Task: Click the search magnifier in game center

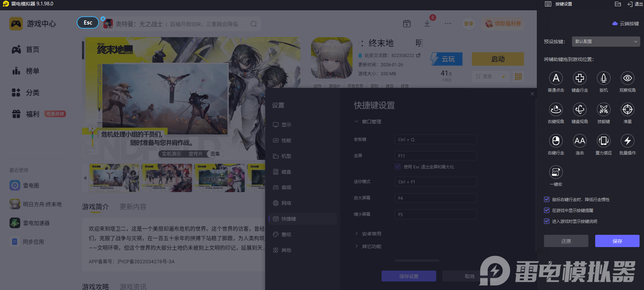Action: (254, 24)
